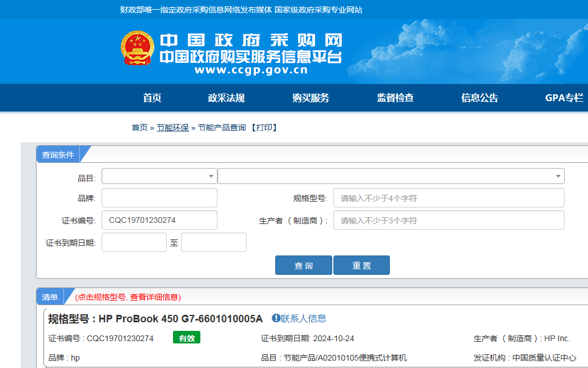Click the national emblem logo
This screenshot has width=588, height=368.
[x=137, y=47]
